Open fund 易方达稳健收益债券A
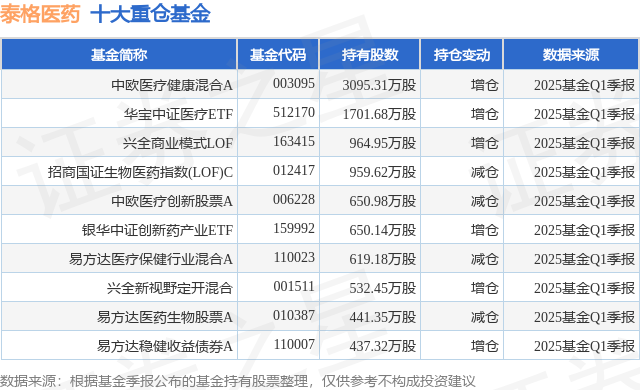Screen dimensions: 640x390 pos(164,346)
